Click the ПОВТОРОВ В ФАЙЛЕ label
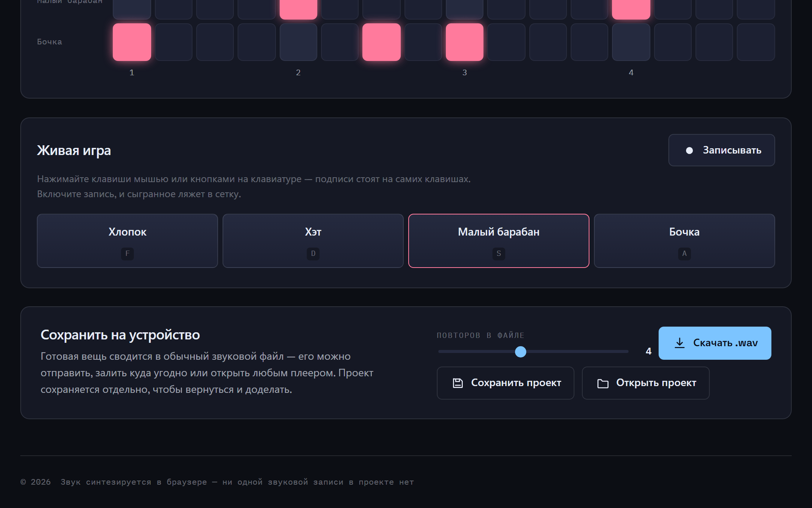 click(x=480, y=335)
